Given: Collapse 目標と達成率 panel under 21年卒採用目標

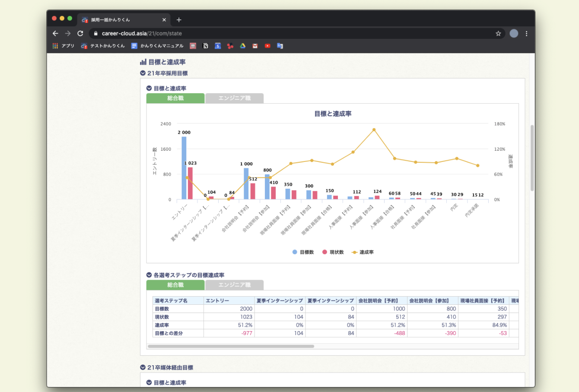Looking at the screenshot, I should point(149,89).
